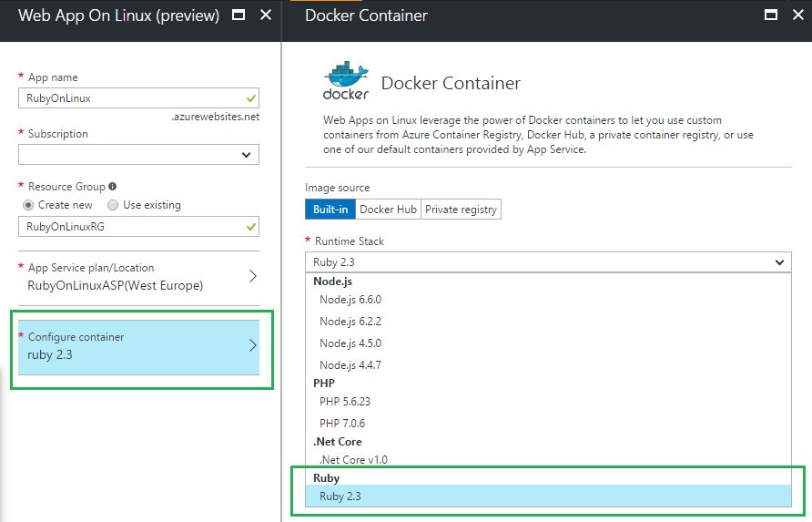
Task: Choose PHP 7.0.6 runtime
Action: click(x=548, y=424)
